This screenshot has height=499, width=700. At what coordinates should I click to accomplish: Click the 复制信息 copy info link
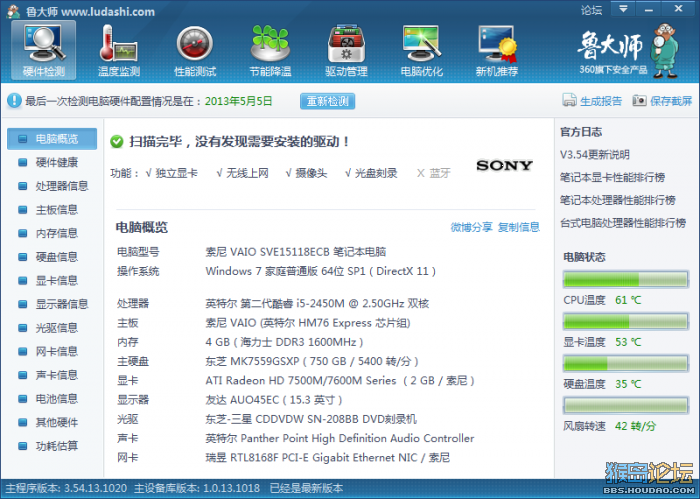click(519, 227)
